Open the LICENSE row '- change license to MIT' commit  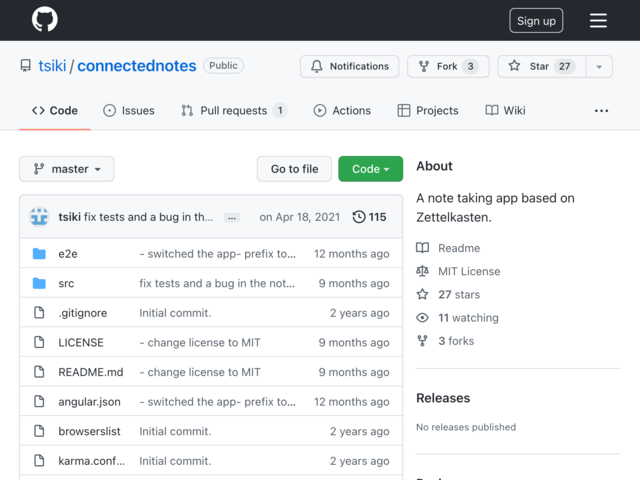point(200,342)
